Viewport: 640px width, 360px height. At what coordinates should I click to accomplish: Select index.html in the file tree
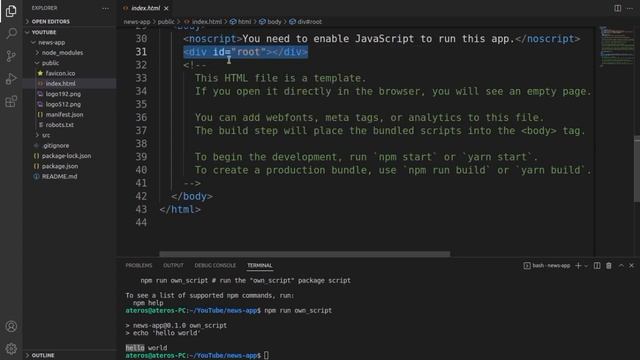[60, 83]
